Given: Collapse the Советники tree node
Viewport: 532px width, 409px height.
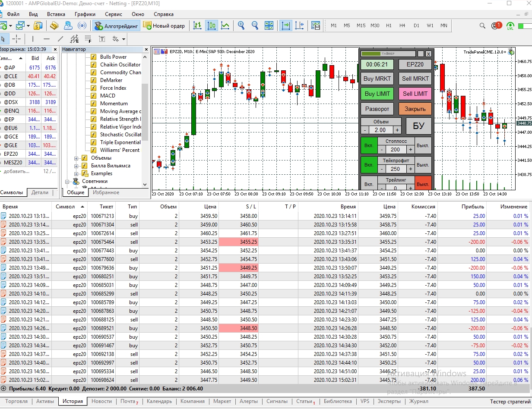Looking at the screenshot, I should coord(68,181).
